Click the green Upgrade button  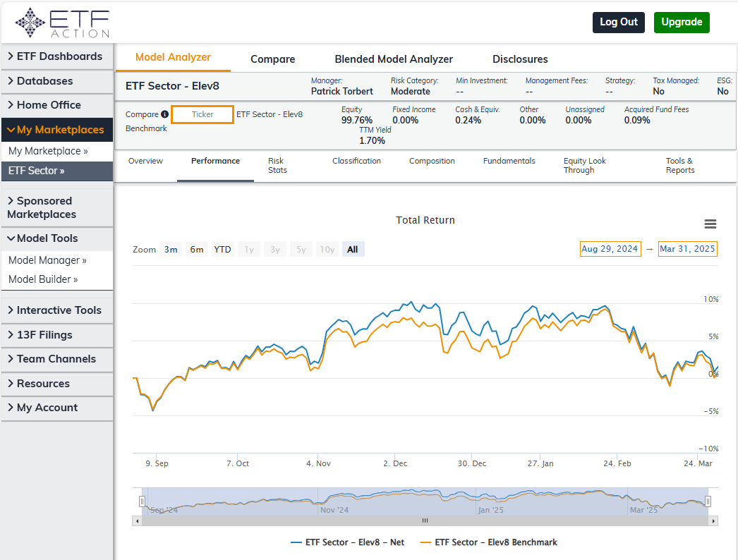click(x=682, y=22)
